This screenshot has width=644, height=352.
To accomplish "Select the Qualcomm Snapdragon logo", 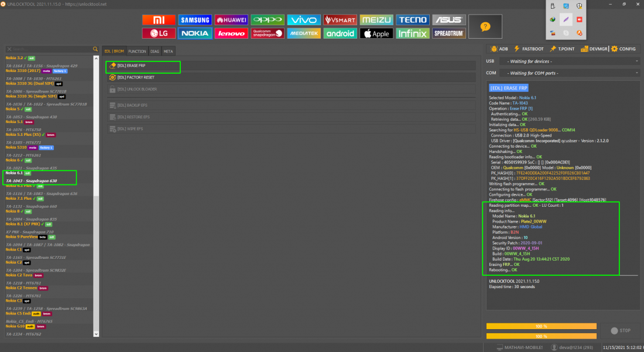I will (268, 33).
